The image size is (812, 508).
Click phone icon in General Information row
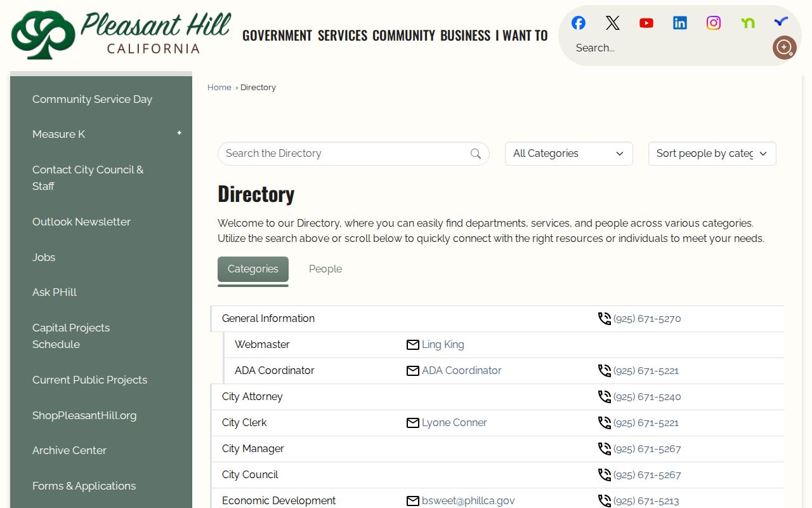click(x=605, y=319)
